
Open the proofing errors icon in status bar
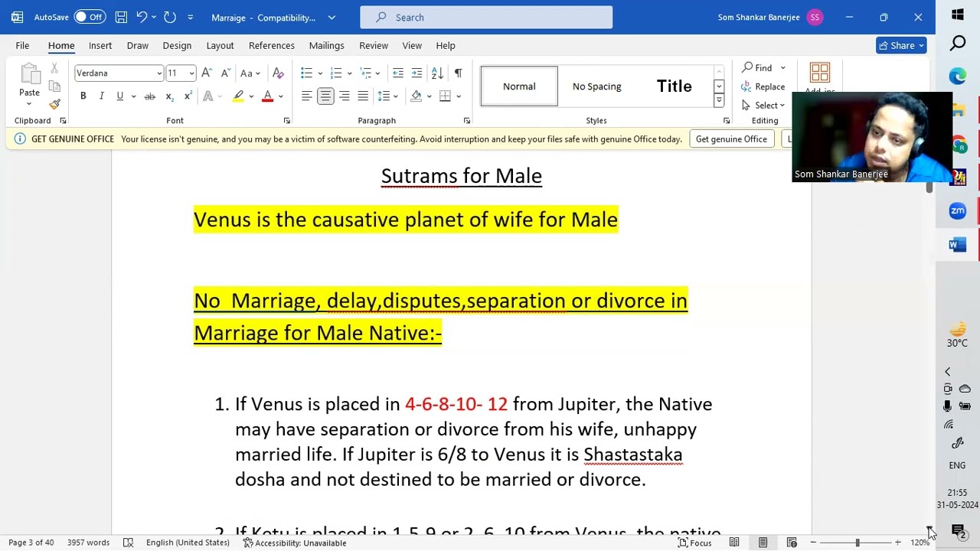[128, 543]
